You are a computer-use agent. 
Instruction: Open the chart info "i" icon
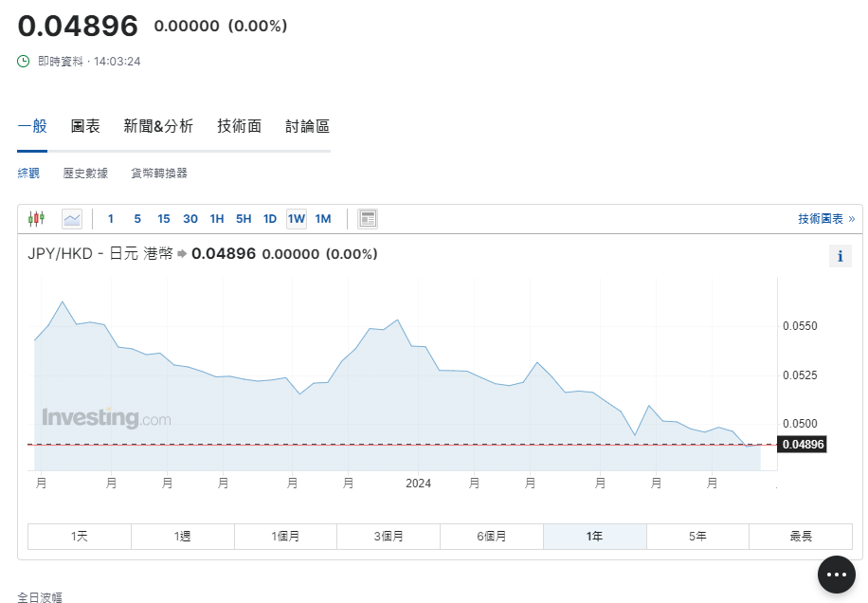[x=841, y=255]
